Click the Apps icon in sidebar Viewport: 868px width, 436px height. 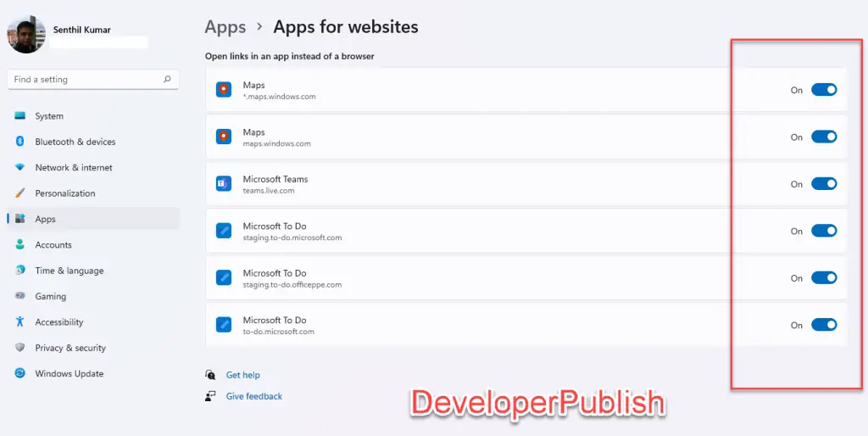pyautogui.click(x=20, y=219)
